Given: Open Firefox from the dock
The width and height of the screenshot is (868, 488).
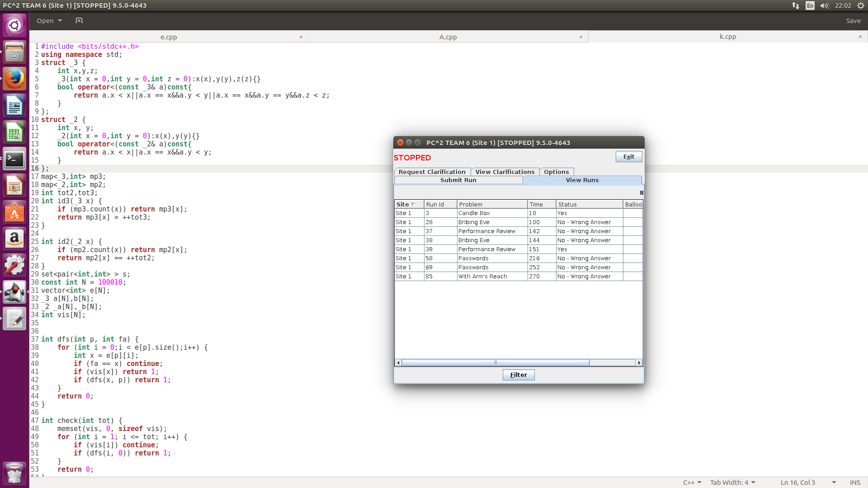Looking at the screenshot, I should click(14, 79).
